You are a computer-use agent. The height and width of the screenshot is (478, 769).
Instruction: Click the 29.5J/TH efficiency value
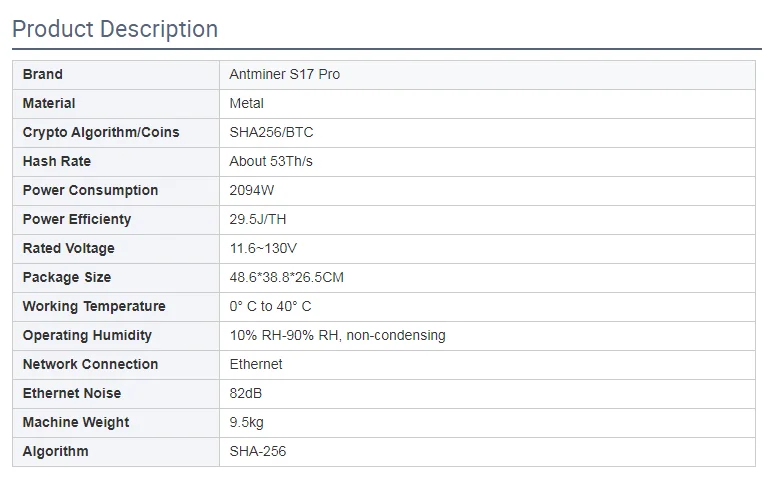tap(259, 219)
